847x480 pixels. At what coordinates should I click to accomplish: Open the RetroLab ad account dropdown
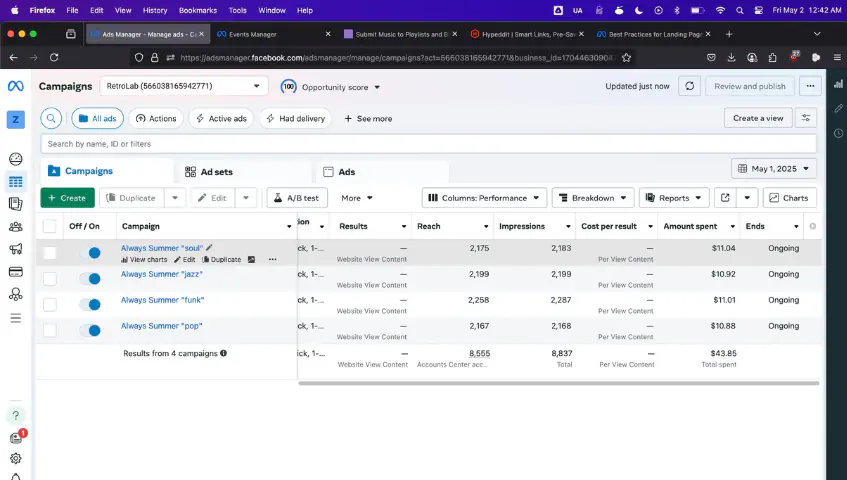click(184, 86)
